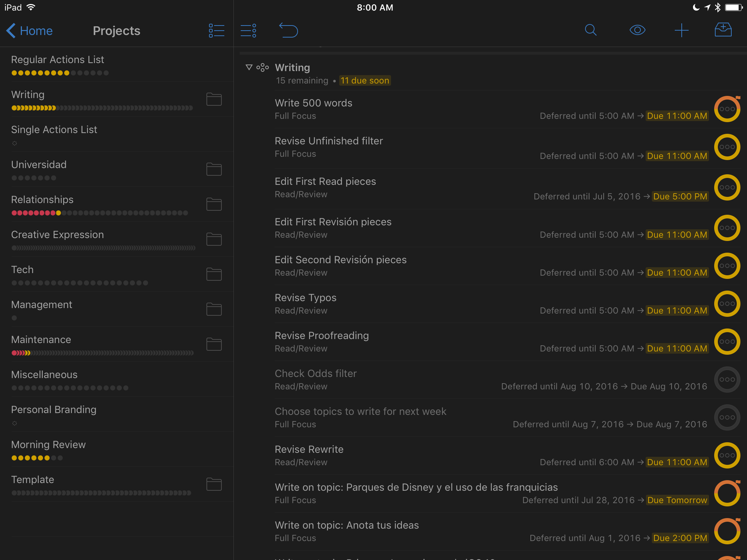The width and height of the screenshot is (747, 560).
Task: Tap the 11 due soon badge
Action: click(365, 81)
